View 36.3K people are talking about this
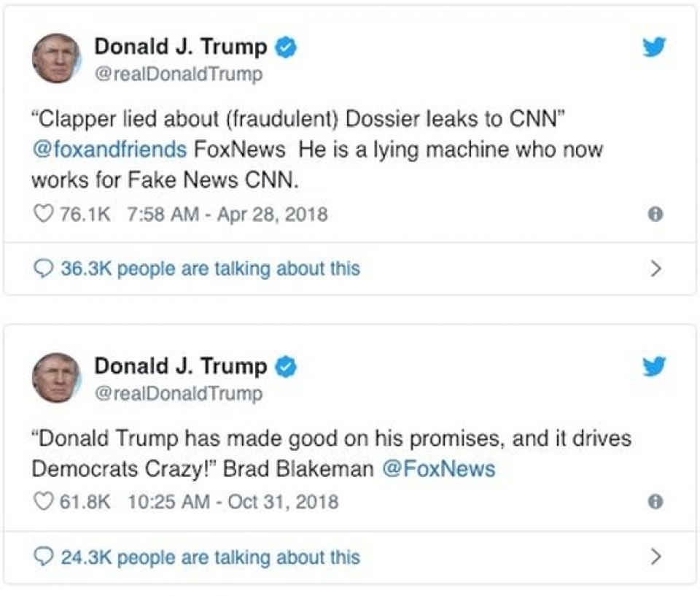Screen dimensions: 700x596 pyautogui.click(x=210, y=268)
